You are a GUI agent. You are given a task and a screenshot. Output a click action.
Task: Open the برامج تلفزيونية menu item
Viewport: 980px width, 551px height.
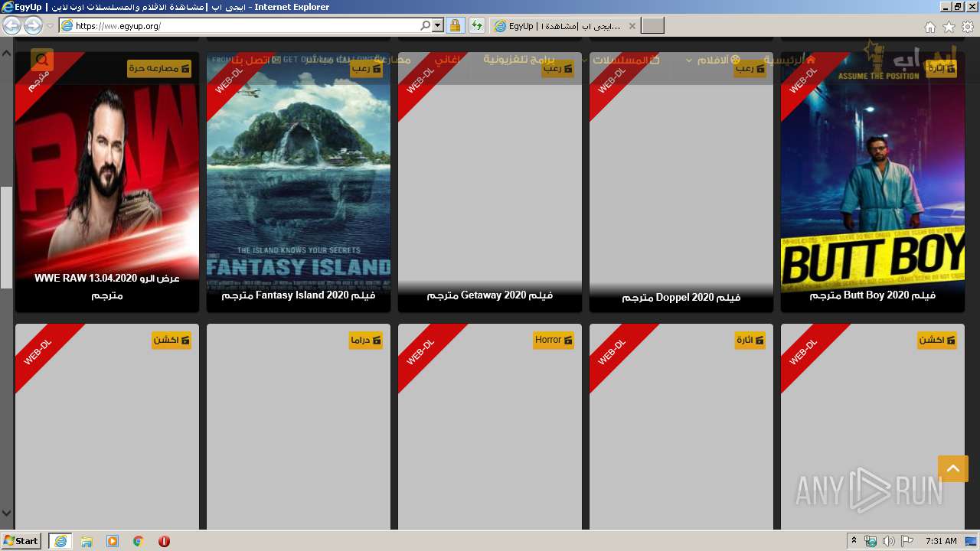coord(518,59)
